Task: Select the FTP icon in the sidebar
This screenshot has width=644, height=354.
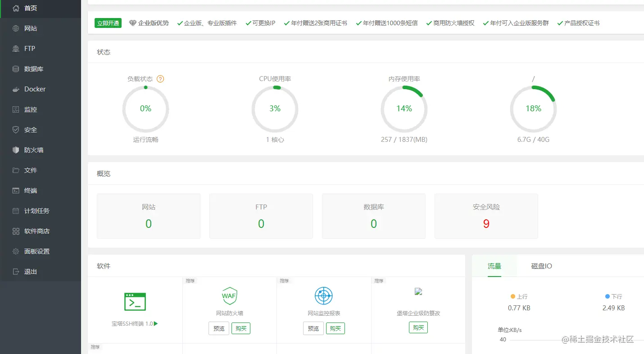Action: [x=16, y=49]
